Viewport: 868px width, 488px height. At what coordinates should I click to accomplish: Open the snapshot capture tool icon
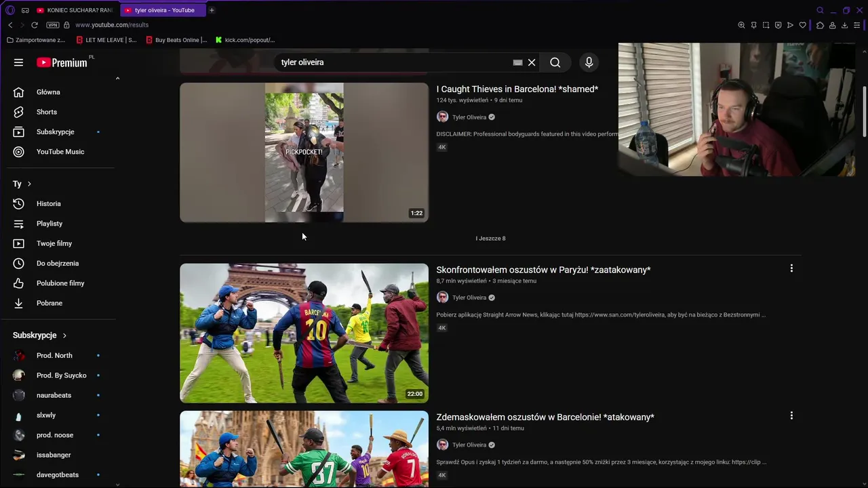click(x=766, y=25)
